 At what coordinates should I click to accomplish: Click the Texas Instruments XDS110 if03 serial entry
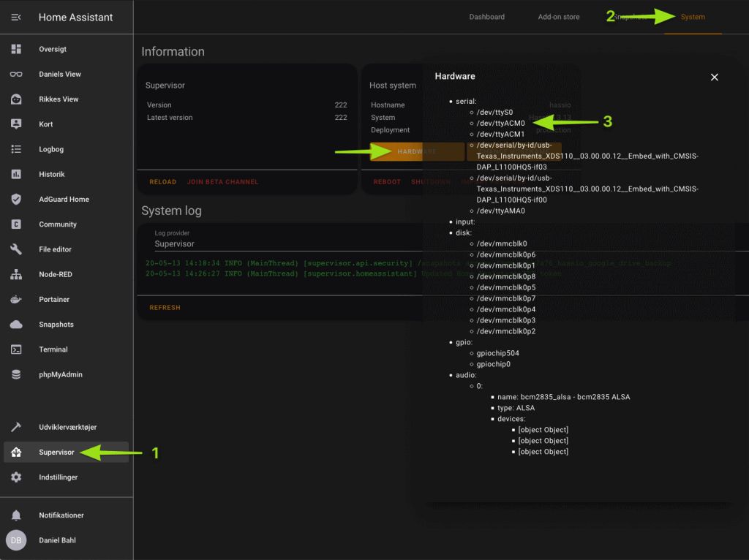click(587, 156)
